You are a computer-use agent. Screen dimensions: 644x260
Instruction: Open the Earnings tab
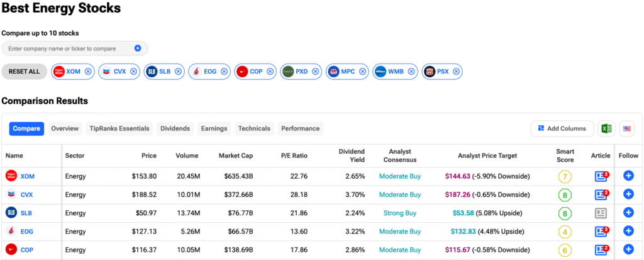pos(214,128)
